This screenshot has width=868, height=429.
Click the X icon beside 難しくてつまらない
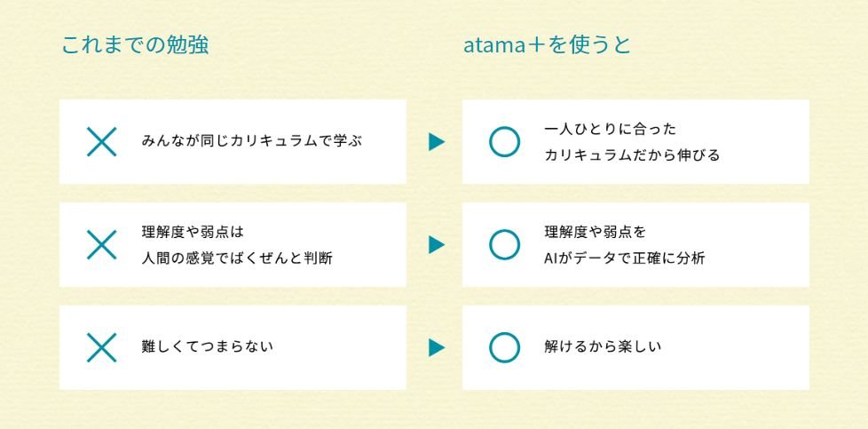[x=102, y=347]
